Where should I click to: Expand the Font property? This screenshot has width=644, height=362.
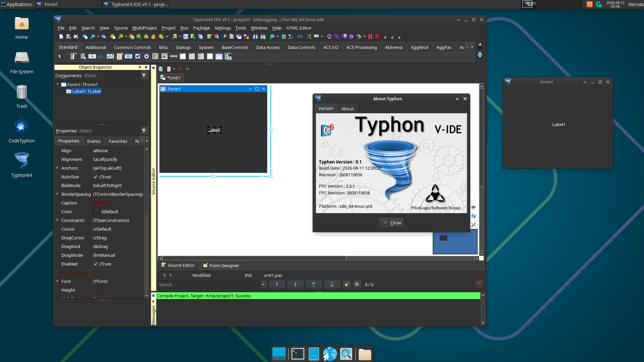[57, 281]
